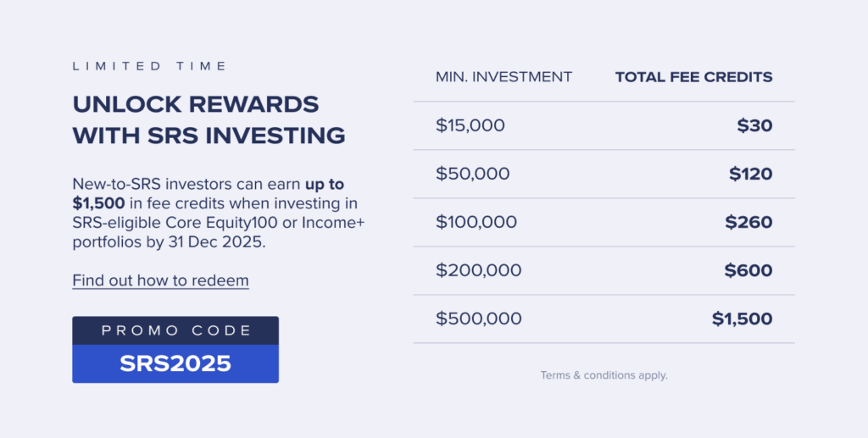Image resolution: width=868 pixels, height=438 pixels.
Task: Select the 'TOTAL FEE CREDITS' column header
Action: [x=693, y=77]
